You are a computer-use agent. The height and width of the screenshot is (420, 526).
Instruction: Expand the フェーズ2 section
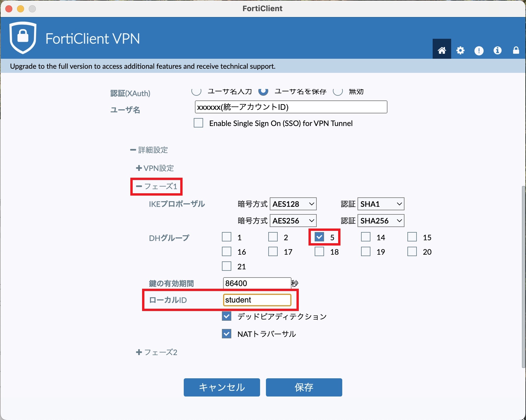(x=157, y=352)
